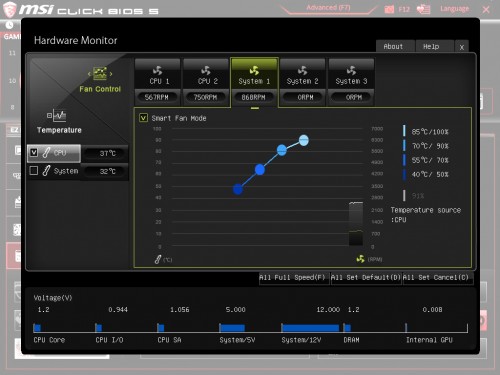Click the right arrow beside Fan Control
Image resolution: width=500 pixels, height=375 pixels.
[111, 74]
